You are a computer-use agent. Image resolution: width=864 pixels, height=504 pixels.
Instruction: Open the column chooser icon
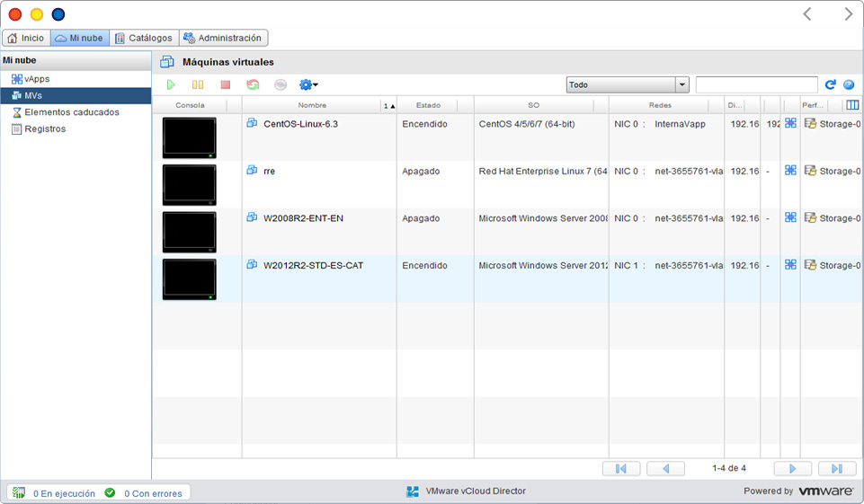[x=852, y=105]
